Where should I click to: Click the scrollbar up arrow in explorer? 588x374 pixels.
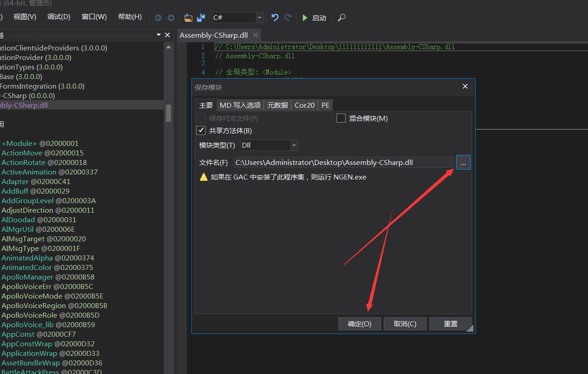click(x=168, y=47)
